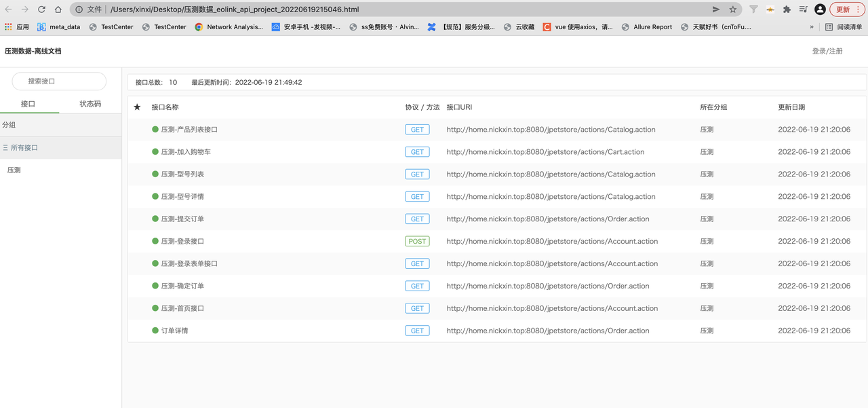
Task: Open the 压测-型号详情 row name
Action: coord(182,197)
